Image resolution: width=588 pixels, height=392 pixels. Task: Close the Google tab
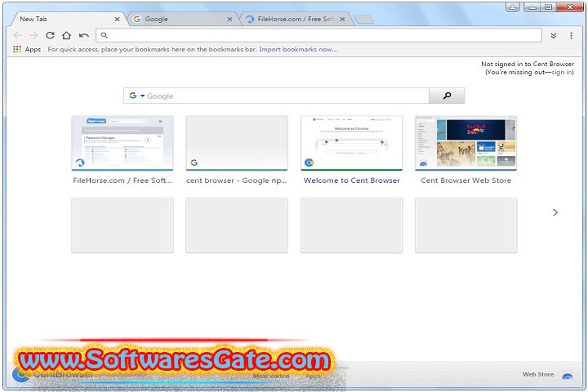[229, 19]
